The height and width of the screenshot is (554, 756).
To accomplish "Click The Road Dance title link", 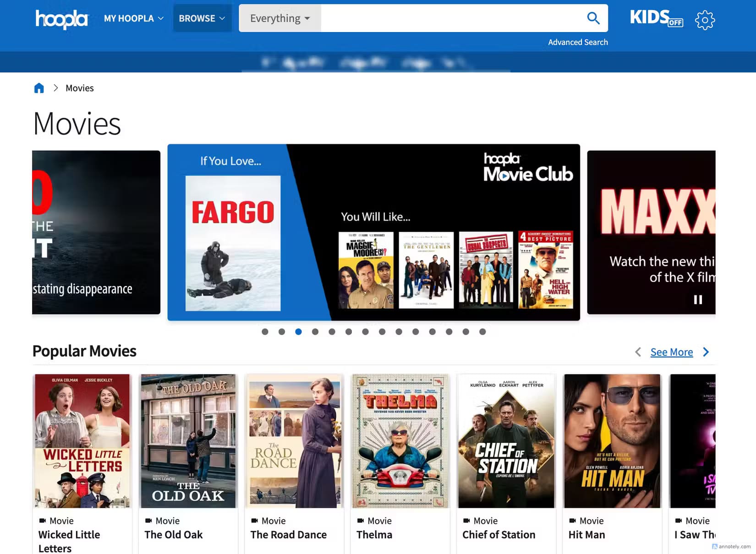I will click(289, 535).
